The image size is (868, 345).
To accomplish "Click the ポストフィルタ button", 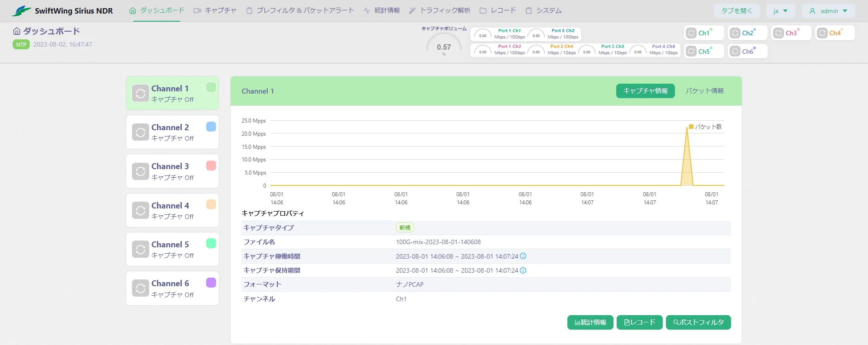I will click(698, 322).
